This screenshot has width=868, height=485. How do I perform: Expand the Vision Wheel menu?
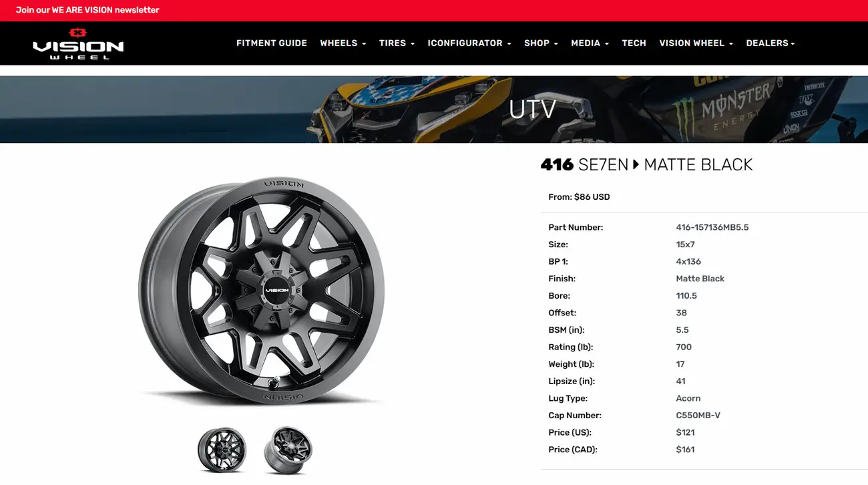(696, 43)
